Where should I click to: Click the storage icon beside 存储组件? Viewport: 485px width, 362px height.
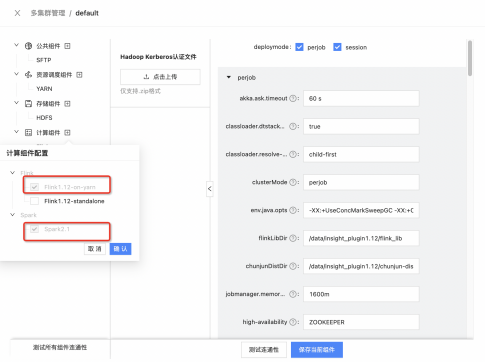click(28, 104)
